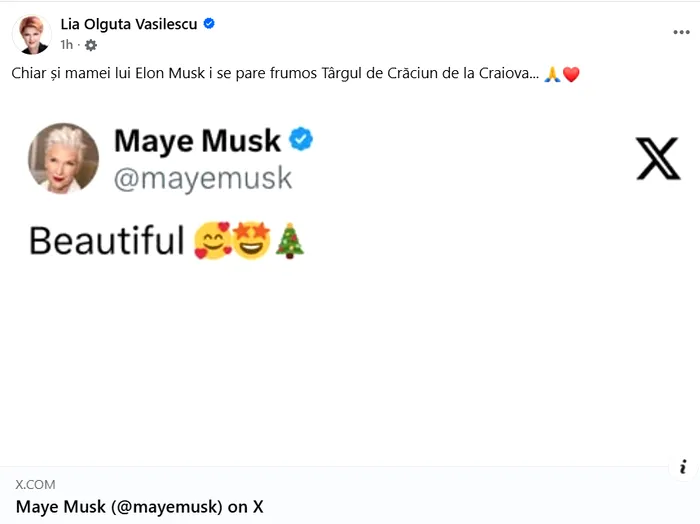
Task: Click the star-struck emoji
Action: point(251,241)
